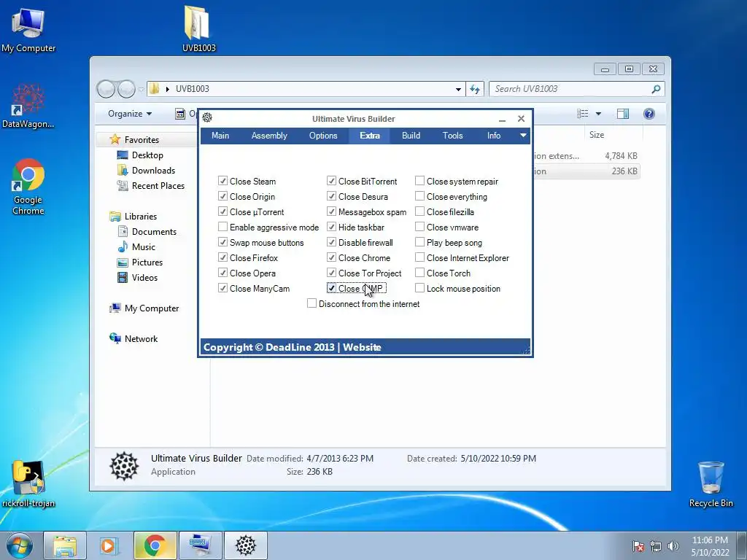The image size is (747, 560).
Task: Open the volume tray icon
Action: coord(673,546)
